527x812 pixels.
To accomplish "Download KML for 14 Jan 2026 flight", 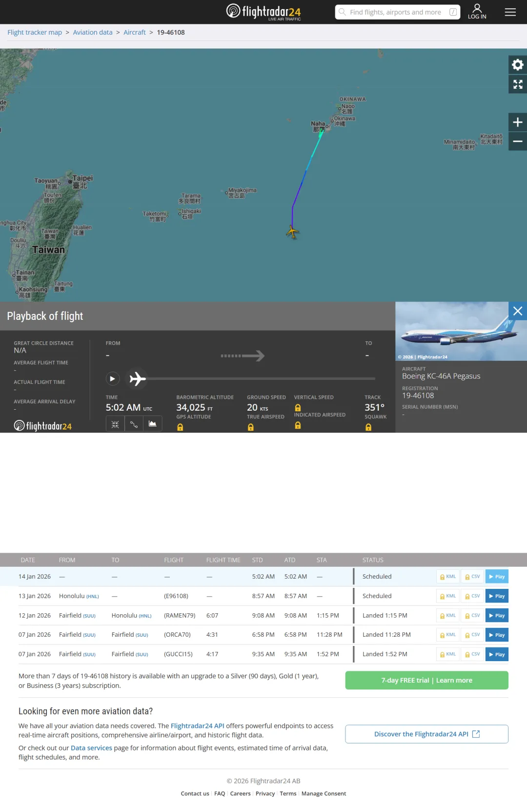I will [448, 577].
